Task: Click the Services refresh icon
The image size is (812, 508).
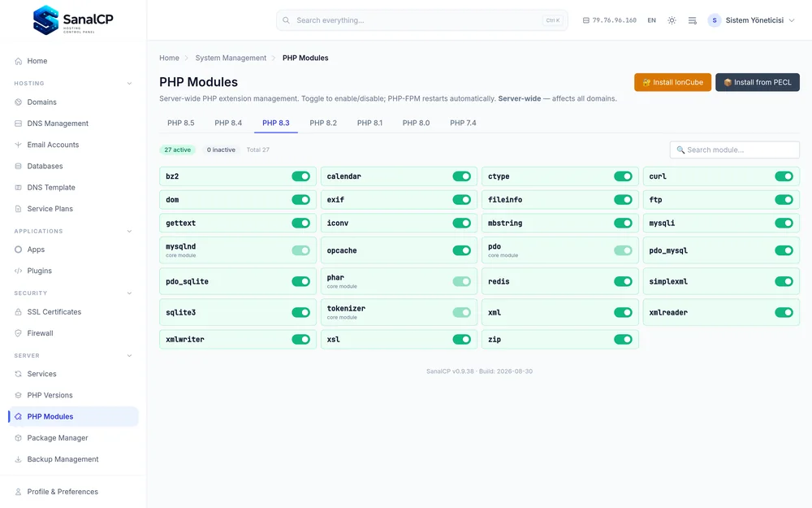Action: point(18,374)
